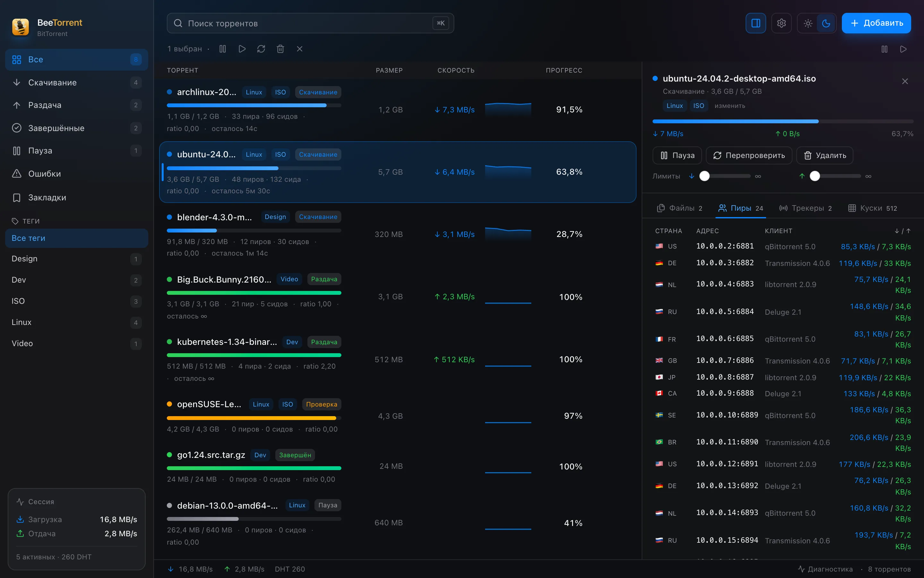This screenshot has height=578, width=924.
Task: Open Закладки in sidebar
Action: 76,197
